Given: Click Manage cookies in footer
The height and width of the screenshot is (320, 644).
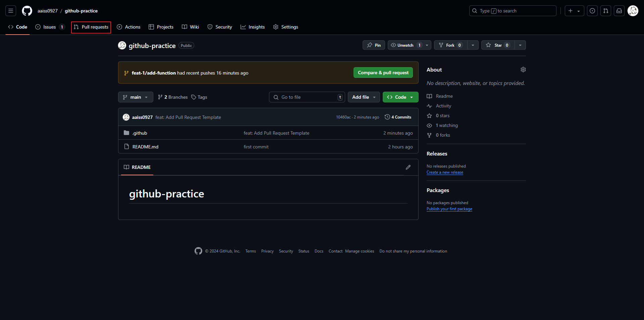Looking at the screenshot, I should [360, 251].
